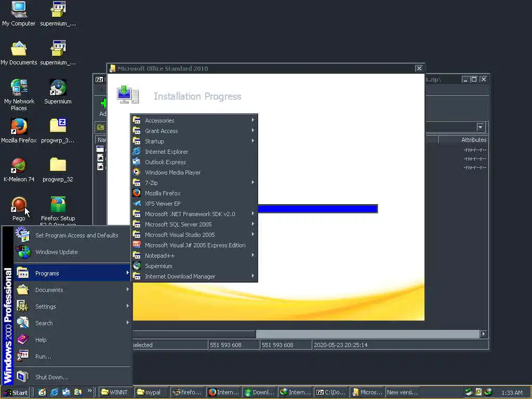This screenshot has height=399, width=532.
Task: Open Outlook Express from Programs menu
Action: click(194, 162)
